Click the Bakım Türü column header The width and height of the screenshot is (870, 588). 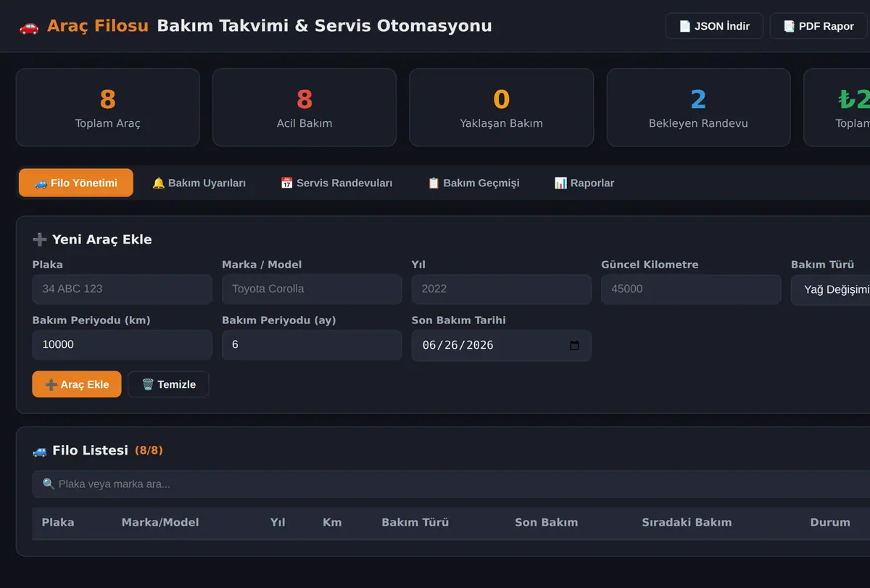[415, 522]
